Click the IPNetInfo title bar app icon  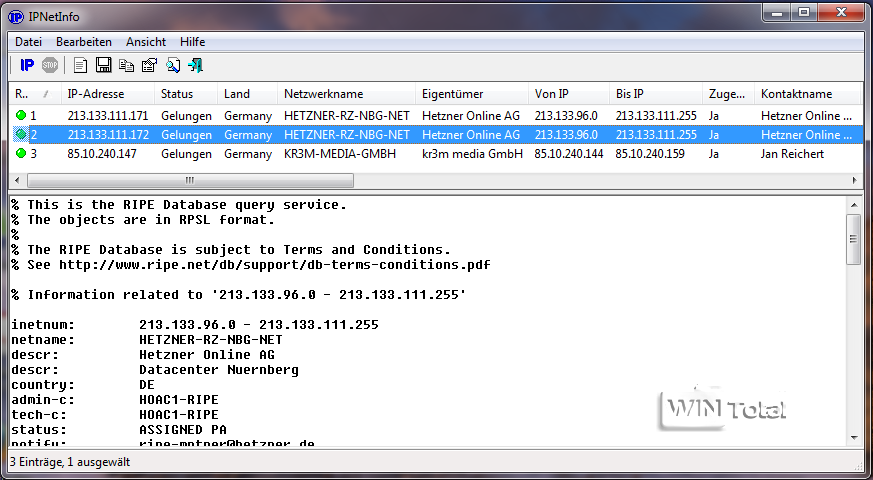tap(16, 17)
